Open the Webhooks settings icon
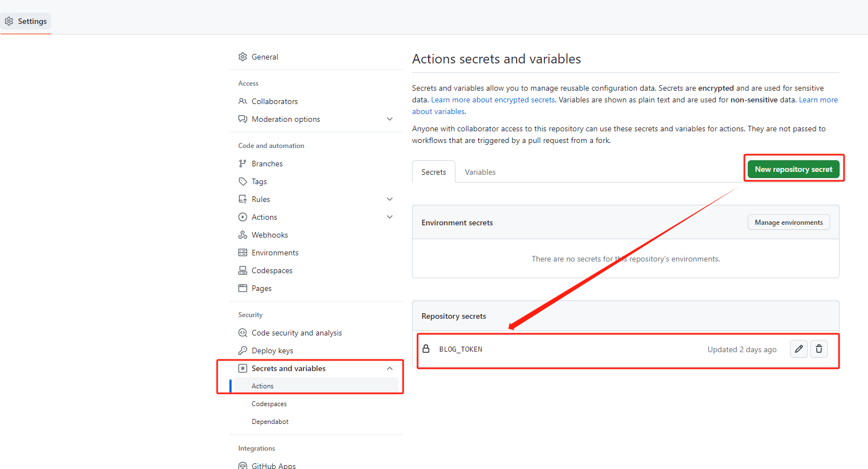Viewport: 868px width, 469px height. point(243,234)
